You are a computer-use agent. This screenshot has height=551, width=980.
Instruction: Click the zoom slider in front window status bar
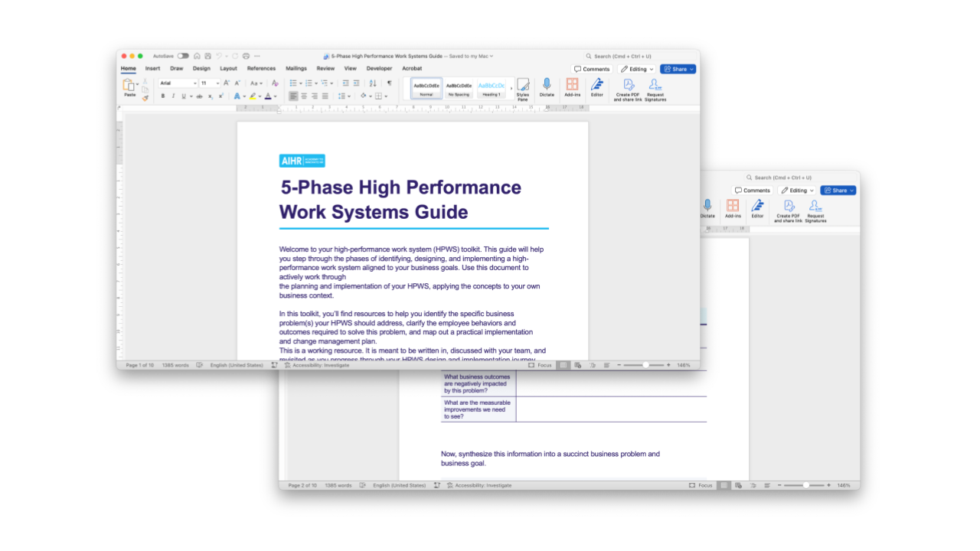(645, 365)
